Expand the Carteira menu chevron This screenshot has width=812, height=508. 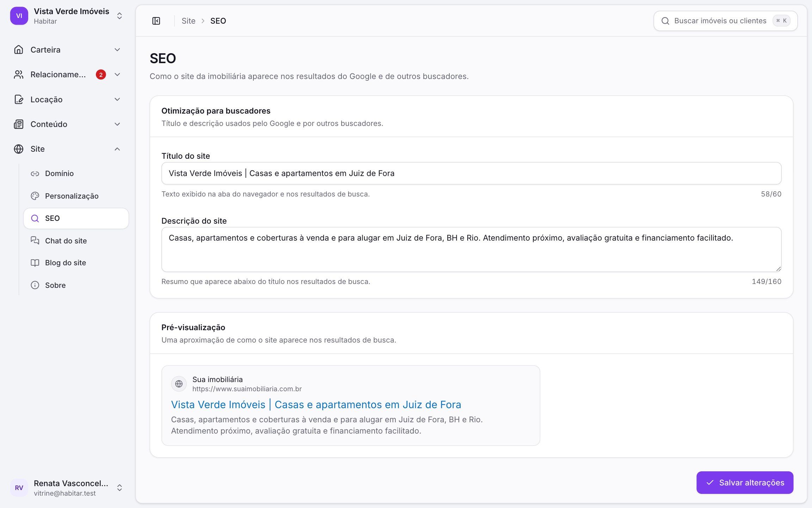click(117, 50)
